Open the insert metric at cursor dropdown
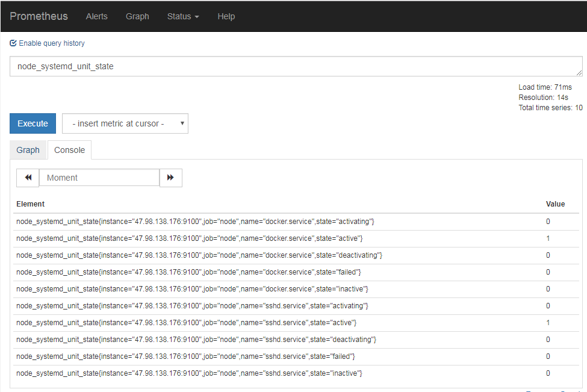Viewport: 587px width, 392px height. (125, 123)
